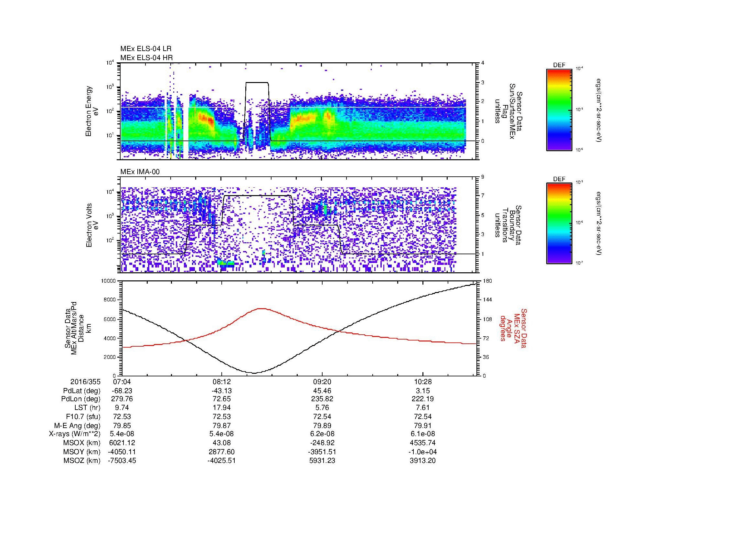Click the MSOX value '6021.12'
Viewport: 756px width, 534px height.
click(122, 443)
